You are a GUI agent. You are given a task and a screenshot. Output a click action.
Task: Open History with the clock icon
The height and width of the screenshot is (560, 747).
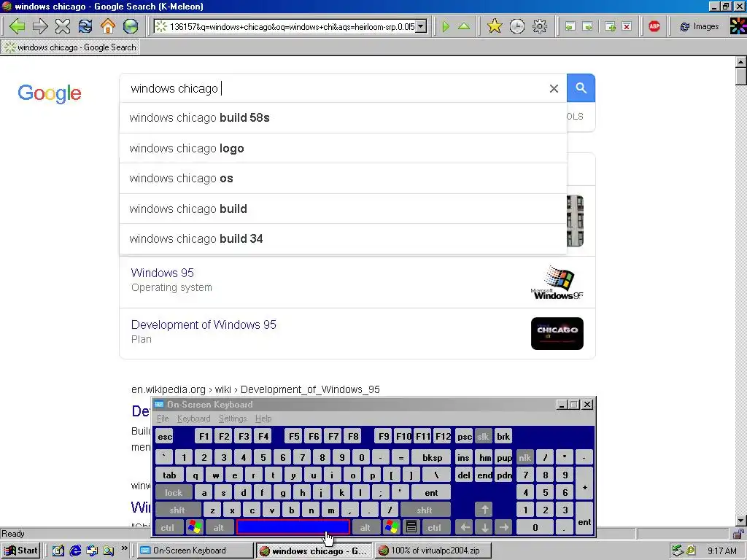click(x=517, y=26)
